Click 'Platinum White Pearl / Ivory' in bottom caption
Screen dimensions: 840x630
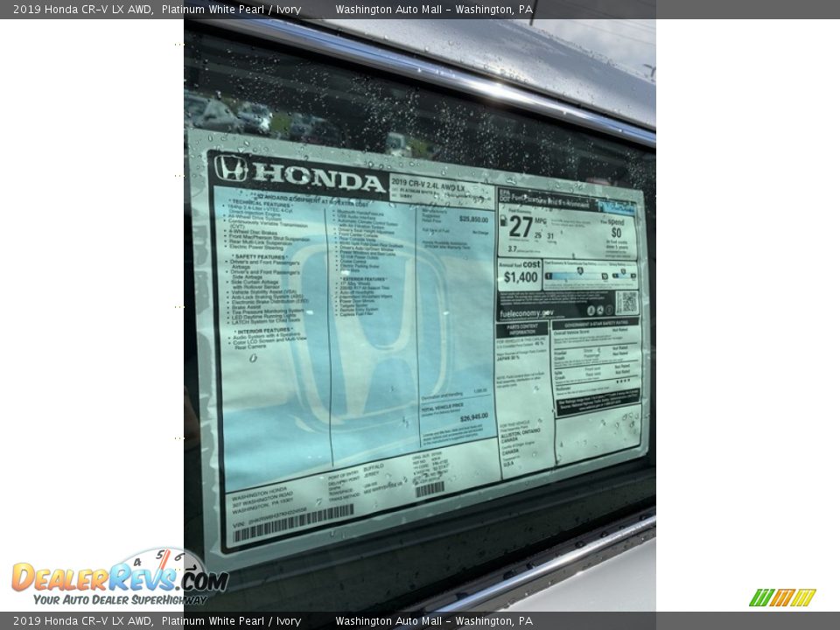click(x=231, y=621)
